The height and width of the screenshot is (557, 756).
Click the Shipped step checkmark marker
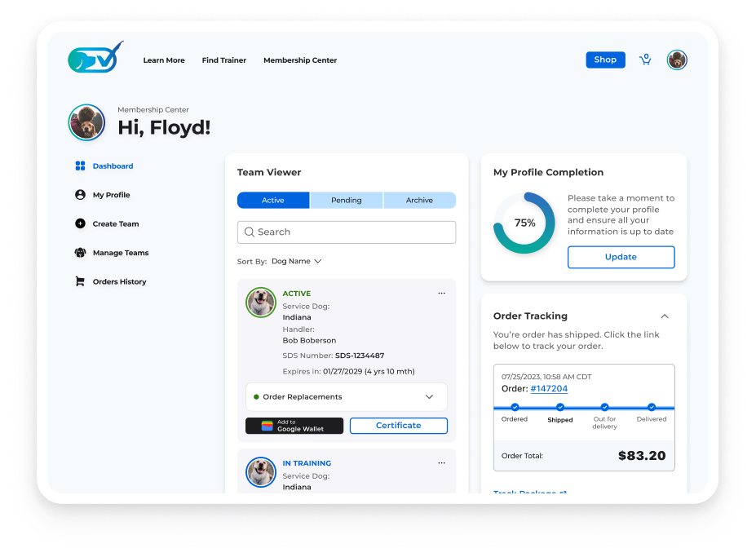coord(559,407)
